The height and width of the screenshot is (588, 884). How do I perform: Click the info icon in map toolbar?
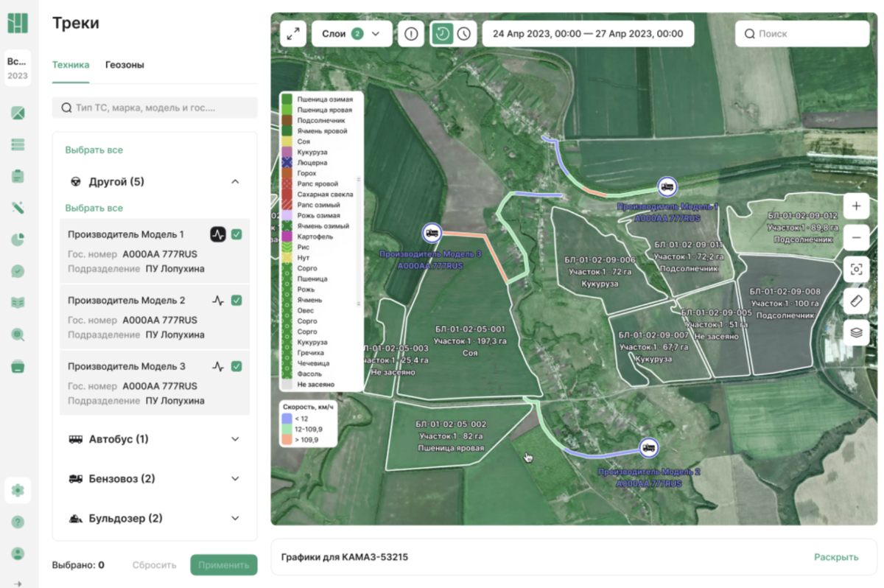click(x=411, y=33)
